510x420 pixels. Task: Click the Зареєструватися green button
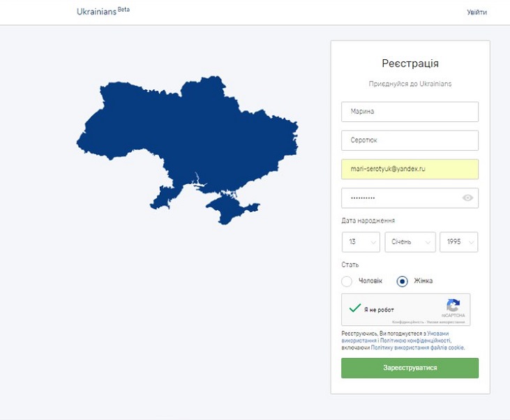pyautogui.click(x=410, y=368)
